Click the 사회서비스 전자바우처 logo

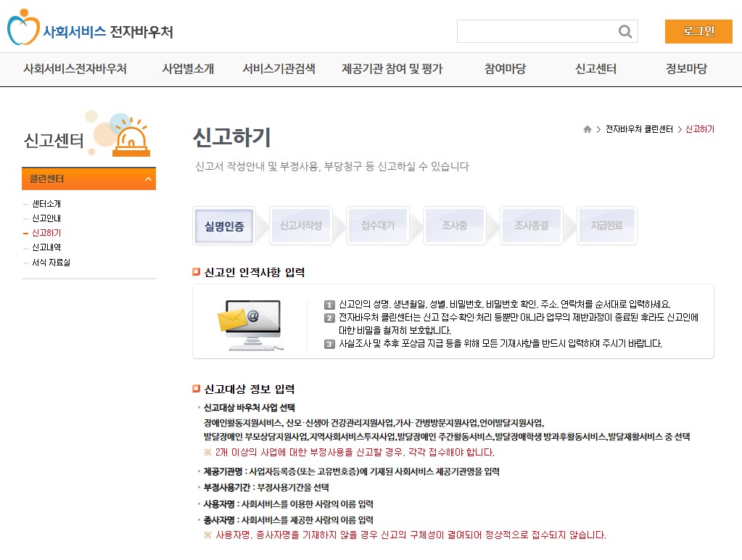pyautogui.click(x=90, y=28)
